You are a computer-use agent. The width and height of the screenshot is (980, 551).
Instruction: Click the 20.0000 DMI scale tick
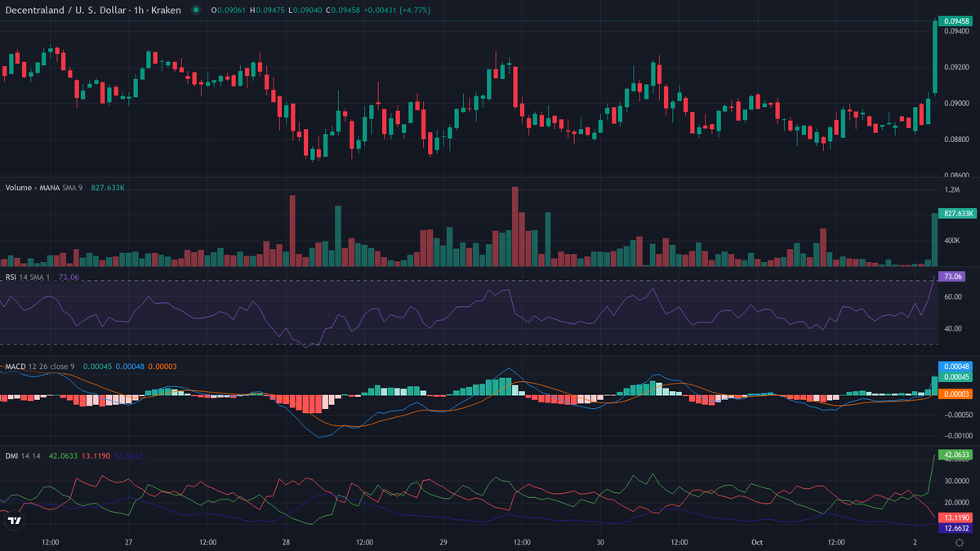point(956,502)
